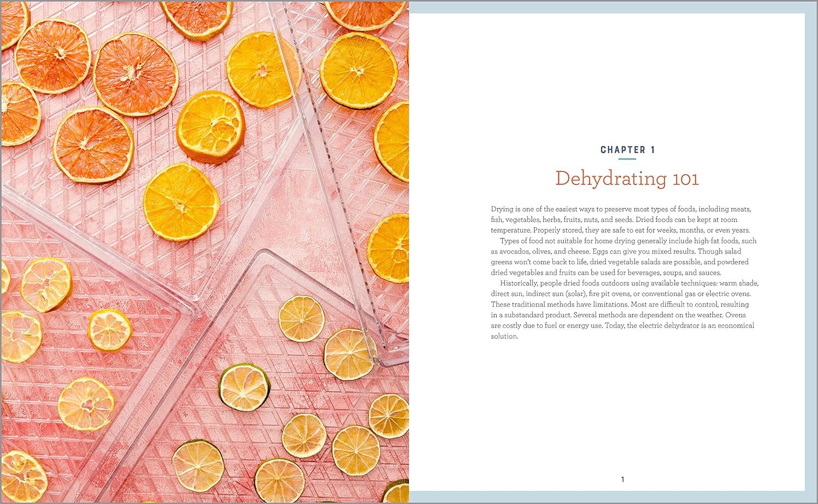Click the "CHAPTER 1" heading

pos(627,150)
